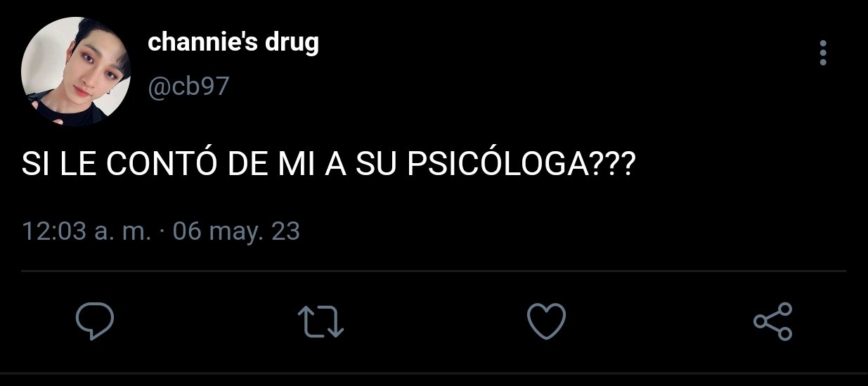Visit the @cb97 handle profile
Image resolution: width=868 pixels, height=386 pixels.
188,86
